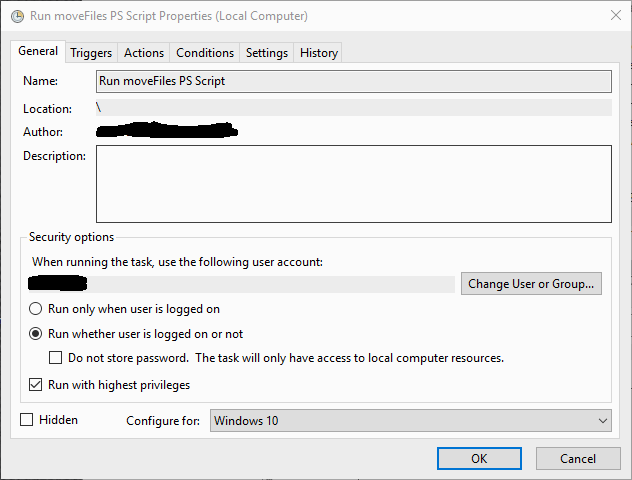Cancel the properties dialog
This screenshot has height=480, width=632.
coord(577,458)
